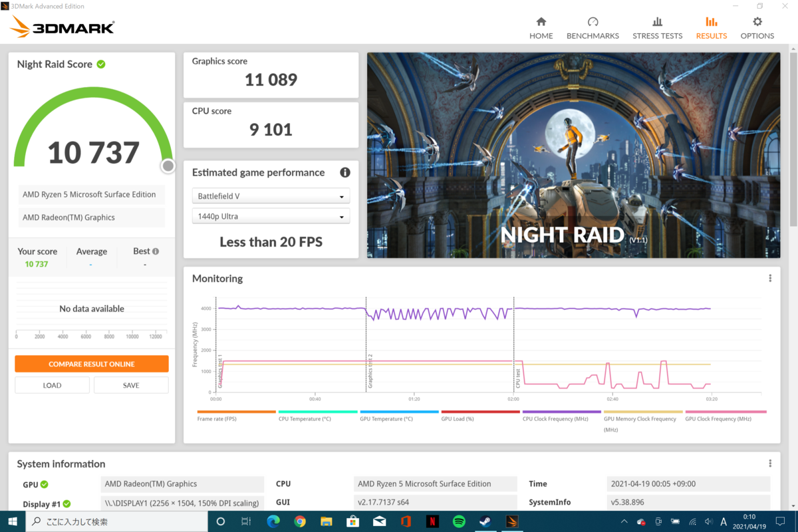Click the Night Raid banner image

[x=573, y=156]
